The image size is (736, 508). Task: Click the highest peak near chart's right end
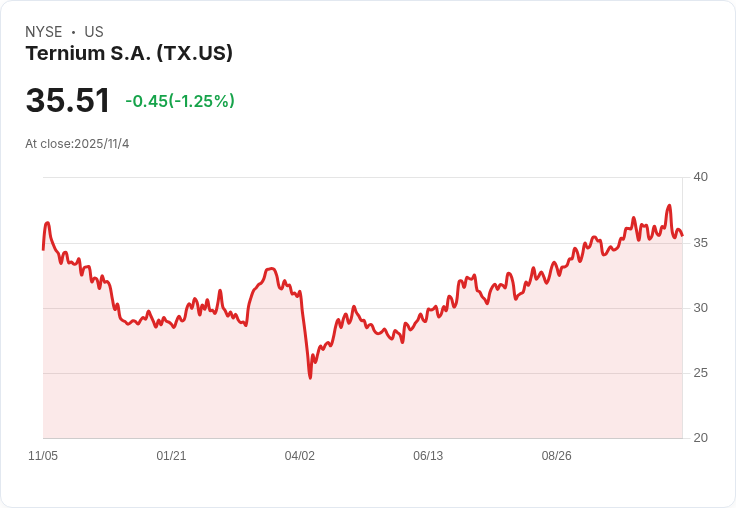click(x=669, y=206)
